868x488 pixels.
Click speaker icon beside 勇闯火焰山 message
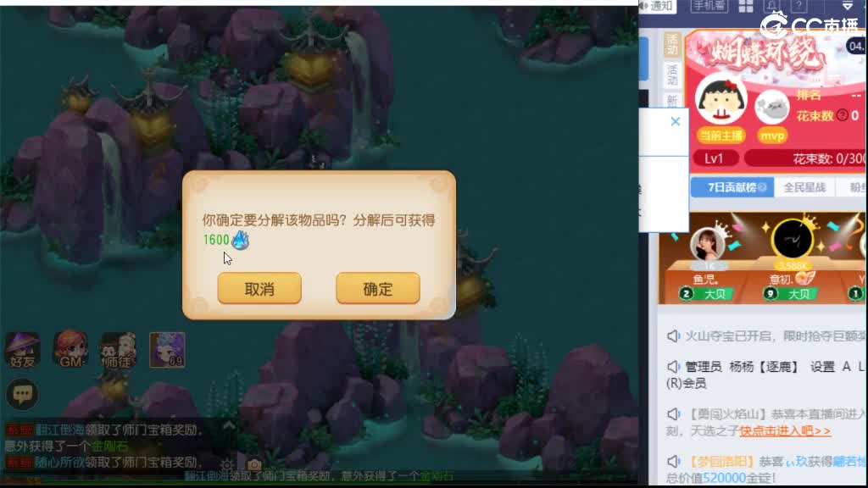tap(673, 413)
